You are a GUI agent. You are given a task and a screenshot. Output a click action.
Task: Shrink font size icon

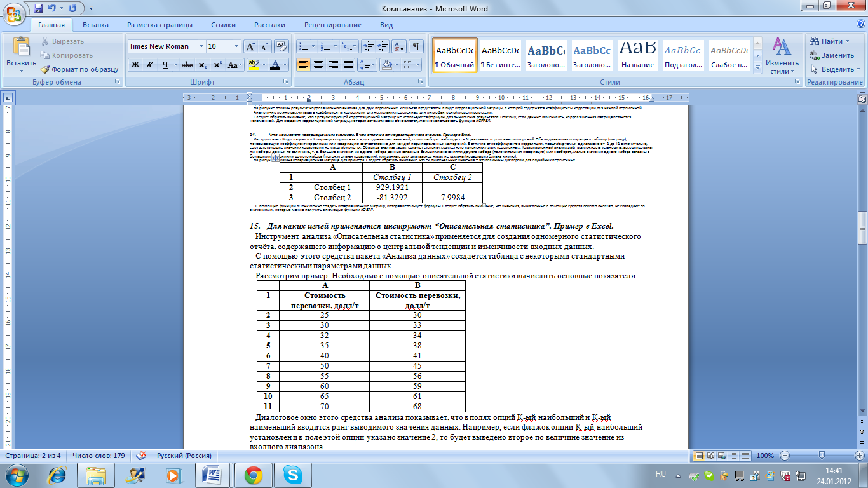(264, 46)
